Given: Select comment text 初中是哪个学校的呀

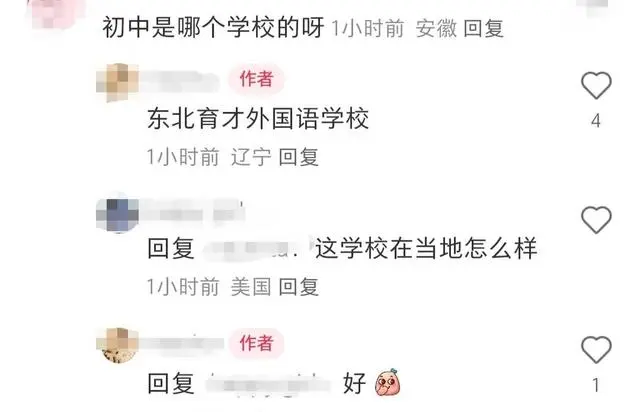Looking at the screenshot, I should tap(213, 28).
